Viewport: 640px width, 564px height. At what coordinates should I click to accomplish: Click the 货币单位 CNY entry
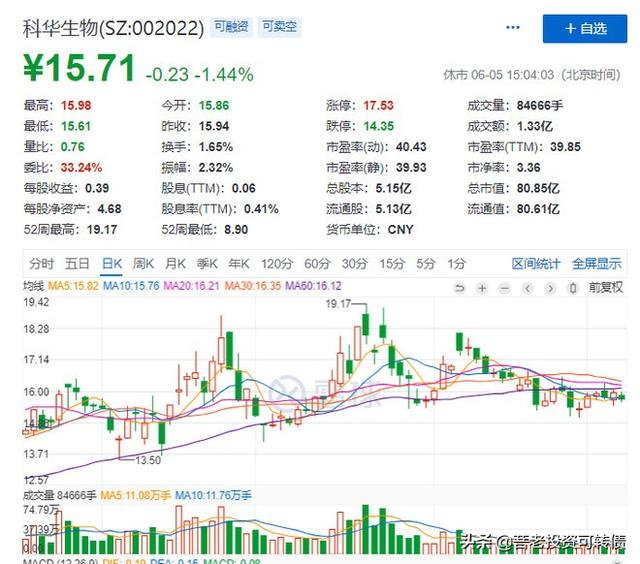tap(369, 230)
